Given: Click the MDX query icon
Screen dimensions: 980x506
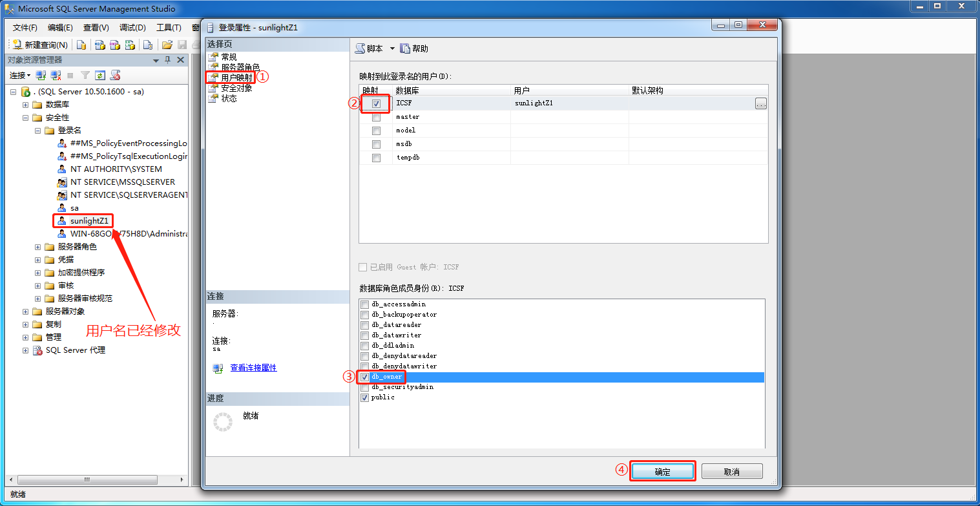Looking at the screenshot, I should 99,45.
